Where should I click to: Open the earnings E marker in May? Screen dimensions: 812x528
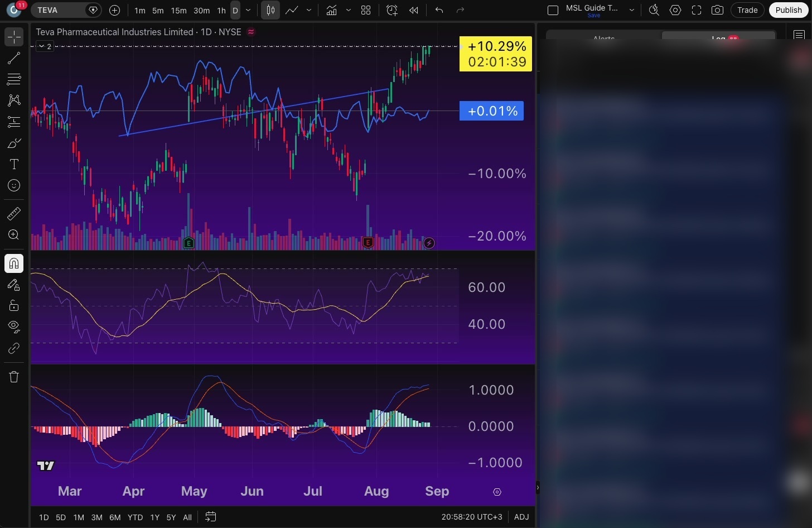188,243
